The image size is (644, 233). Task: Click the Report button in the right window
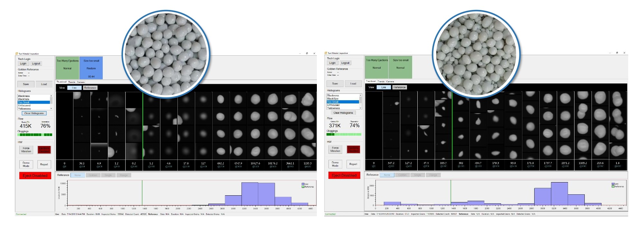353,164
